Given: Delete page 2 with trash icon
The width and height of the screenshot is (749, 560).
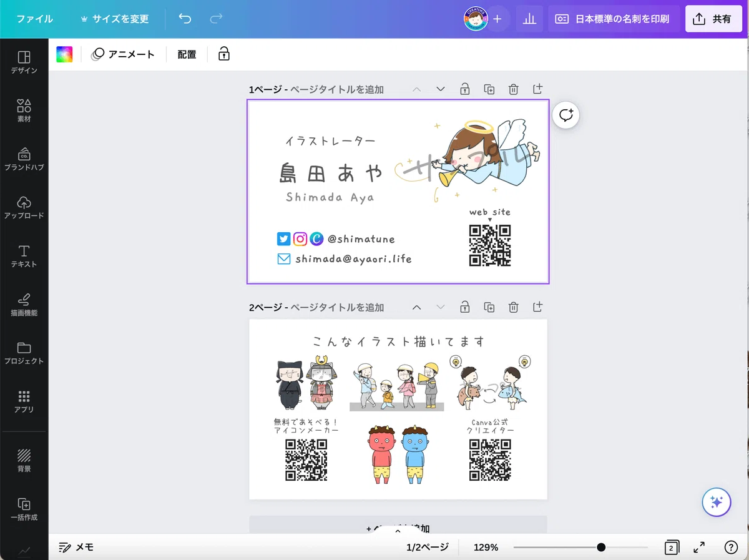Looking at the screenshot, I should [513, 307].
